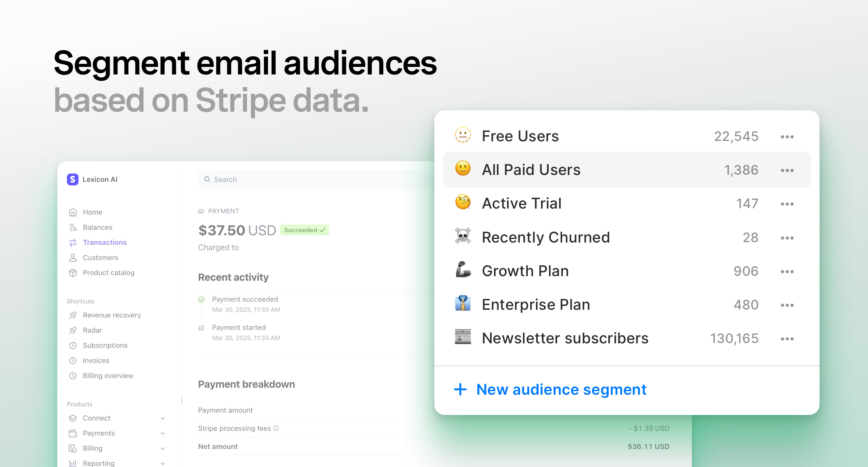868x467 pixels.
Task: Open the options menu for Newsletter subscribers
Action: pos(787,338)
